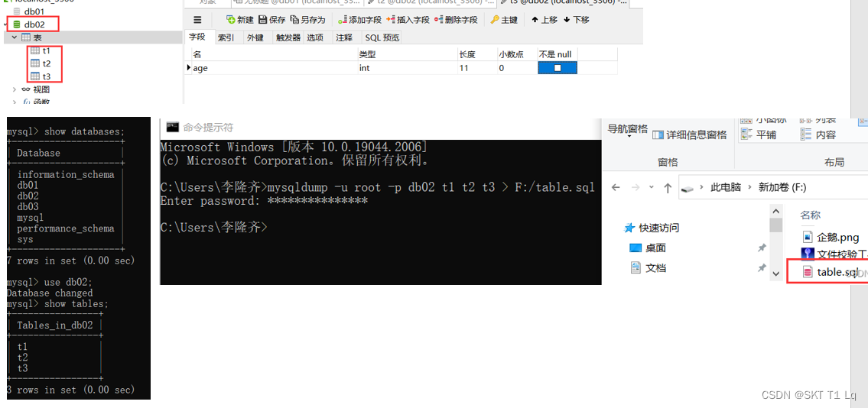Choose 内容 (Content) layout in Explorer
Image resolution: width=868 pixels, height=408 pixels.
(818, 134)
